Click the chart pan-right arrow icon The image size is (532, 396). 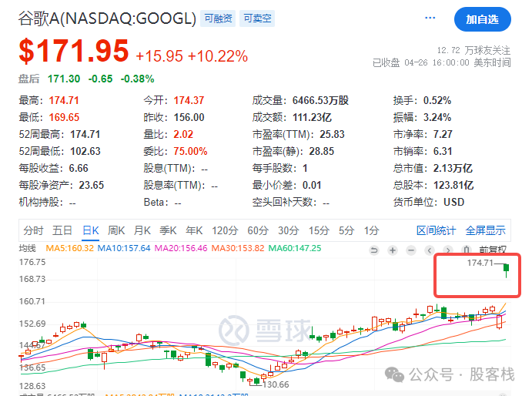(448, 250)
